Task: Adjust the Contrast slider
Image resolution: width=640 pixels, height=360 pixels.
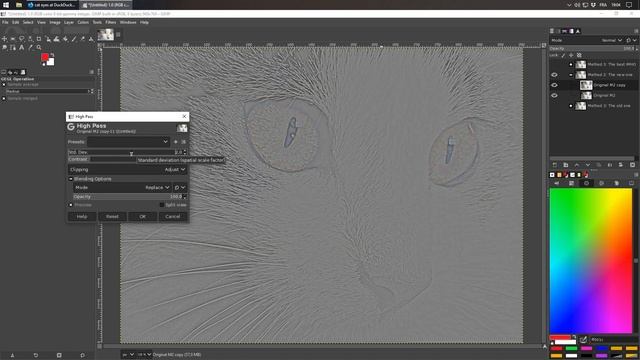Action: pyautogui.click(x=102, y=159)
